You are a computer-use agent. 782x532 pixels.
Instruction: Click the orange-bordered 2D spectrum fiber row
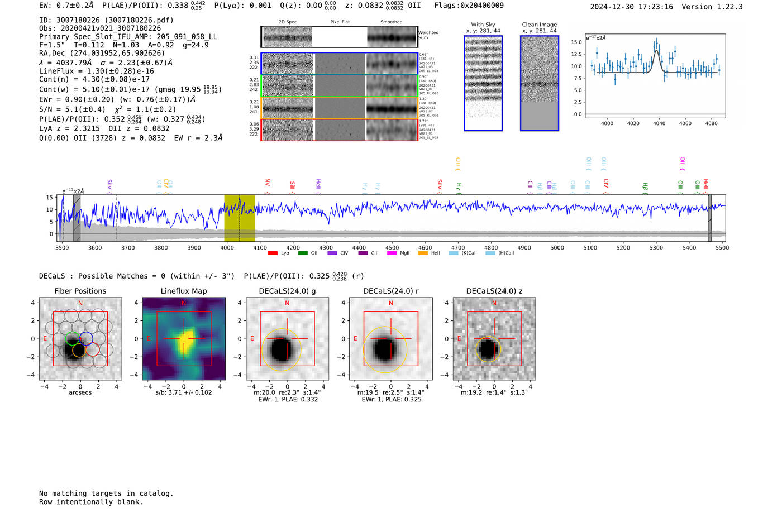pyautogui.click(x=340, y=108)
